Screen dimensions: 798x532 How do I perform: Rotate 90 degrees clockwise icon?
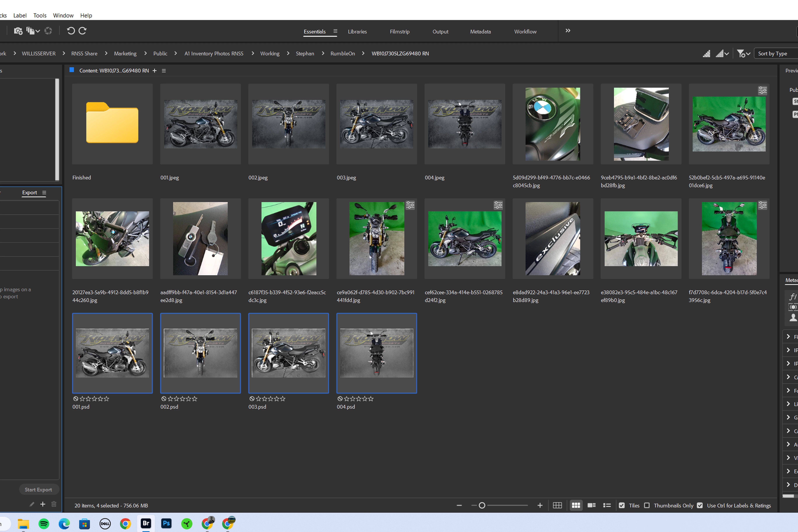pos(82,31)
